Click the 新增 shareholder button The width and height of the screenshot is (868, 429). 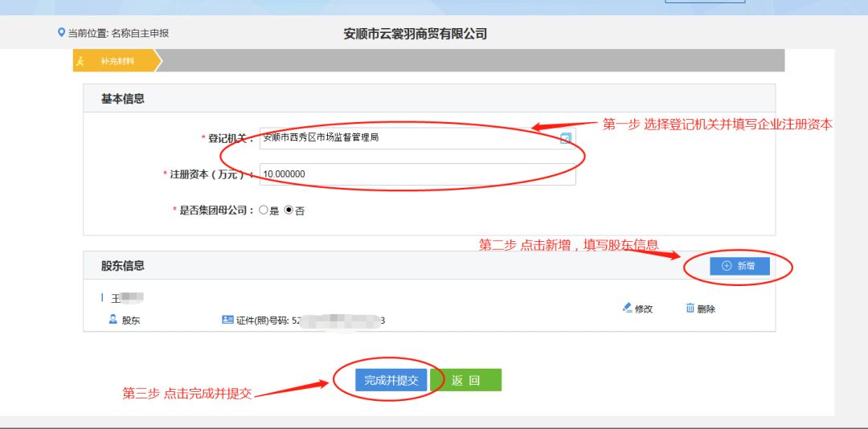point(739,266)
